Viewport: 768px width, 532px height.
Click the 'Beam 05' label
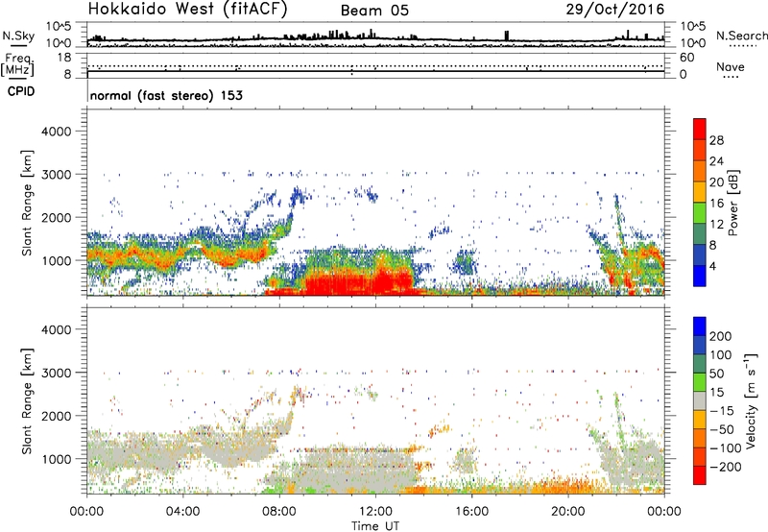pyautogui.click(x=374, y=11)
